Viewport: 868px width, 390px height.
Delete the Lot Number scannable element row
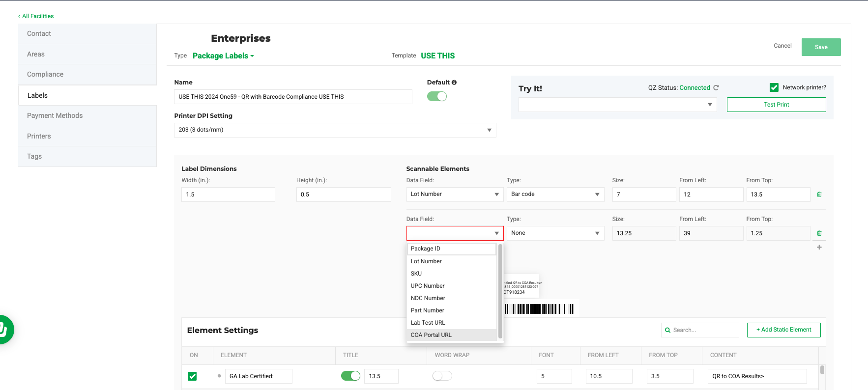tap(819, 195)
